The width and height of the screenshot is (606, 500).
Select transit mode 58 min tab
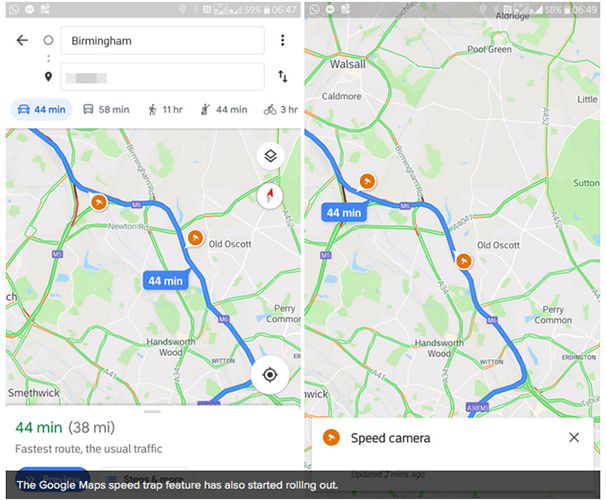[106, 109]
